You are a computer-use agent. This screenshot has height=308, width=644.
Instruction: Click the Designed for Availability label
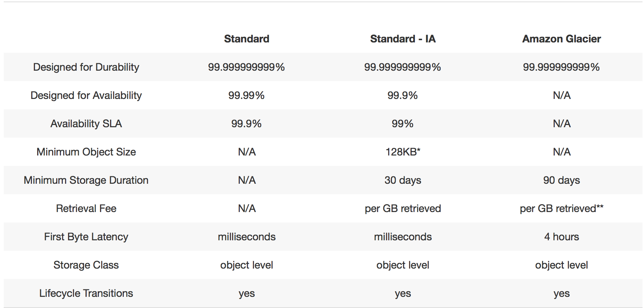point(86,95)
